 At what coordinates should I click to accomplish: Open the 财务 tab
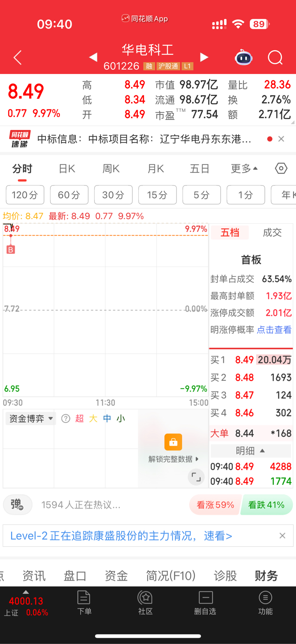[x=266, y=576]
